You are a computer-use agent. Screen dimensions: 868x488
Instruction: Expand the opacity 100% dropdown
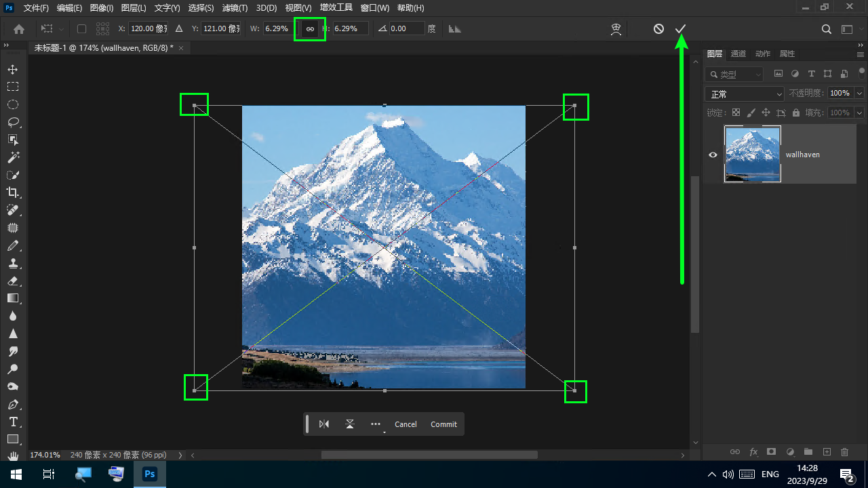tap(860, 94)
